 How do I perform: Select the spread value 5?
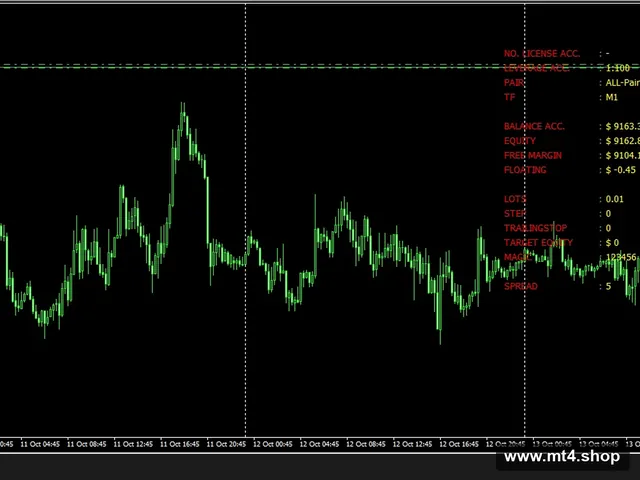608,287
